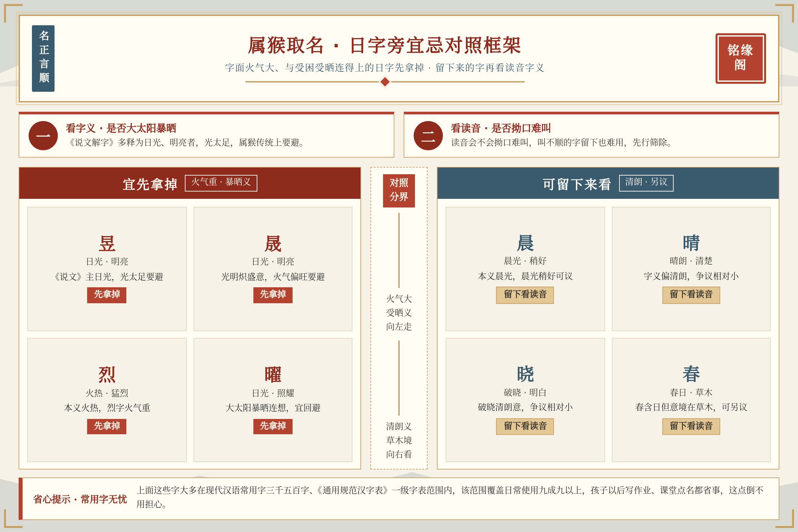Click the 省心提示 · 常用字无忧 label
This screenshot has height=532, width=798.
click(80, 499)
